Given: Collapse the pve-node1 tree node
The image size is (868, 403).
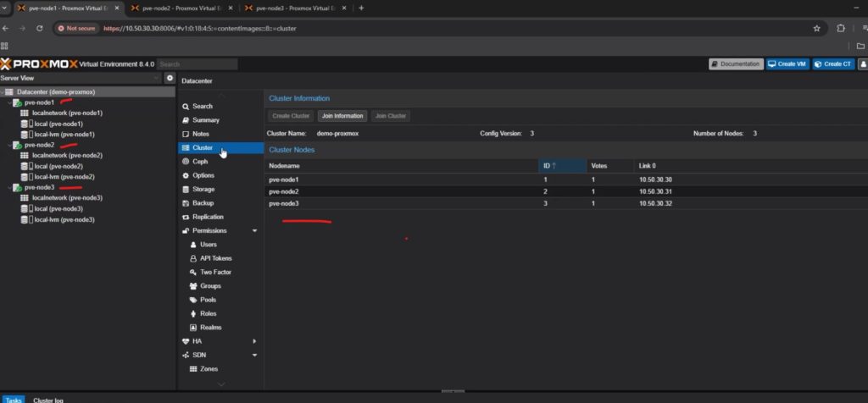Looking at the screenshot, I should [x=9, y=102].
